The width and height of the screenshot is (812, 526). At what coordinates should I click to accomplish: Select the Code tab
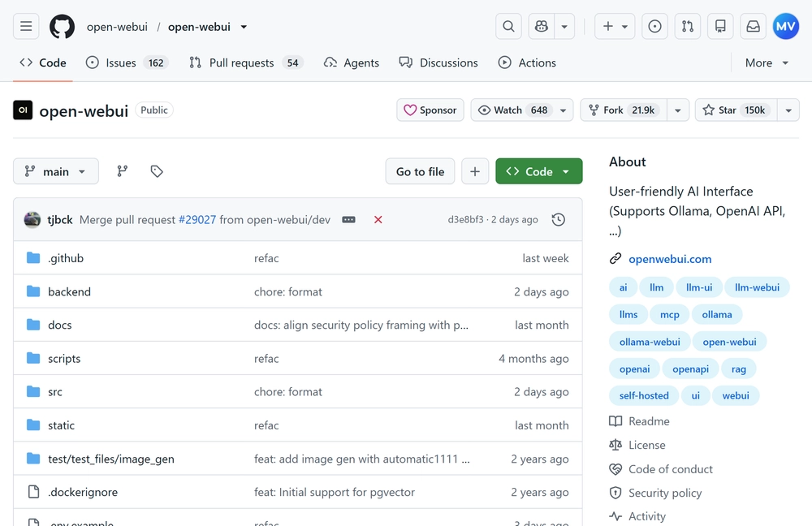(43, 63)
